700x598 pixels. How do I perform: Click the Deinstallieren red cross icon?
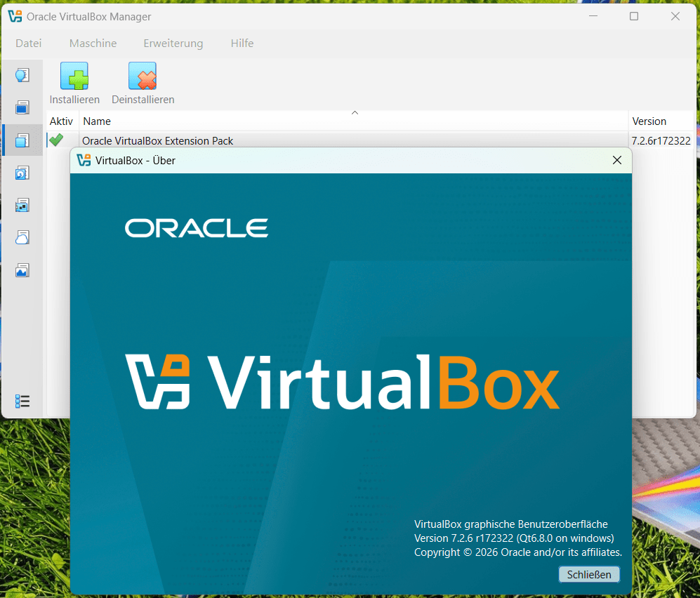(143, 77)
